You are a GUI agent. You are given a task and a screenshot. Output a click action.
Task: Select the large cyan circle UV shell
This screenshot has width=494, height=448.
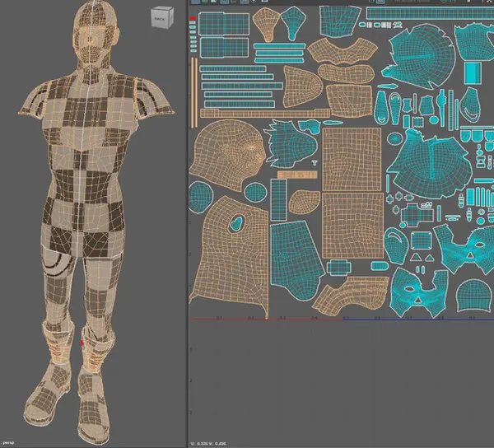[201, 197]
